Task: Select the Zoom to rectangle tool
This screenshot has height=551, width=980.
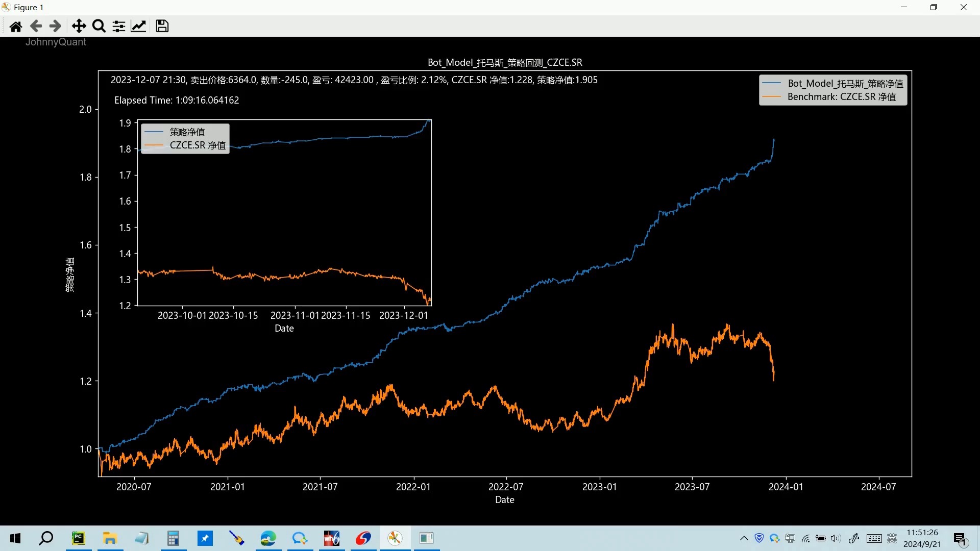Action: pos(99,26)
